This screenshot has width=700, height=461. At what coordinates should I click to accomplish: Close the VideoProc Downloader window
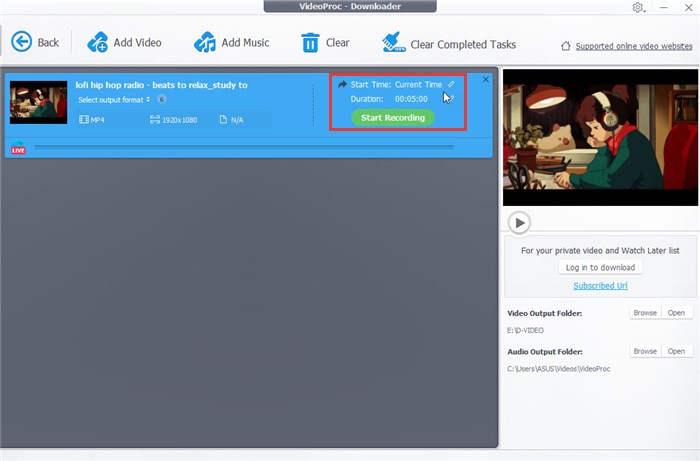click(x=689, y=8)
